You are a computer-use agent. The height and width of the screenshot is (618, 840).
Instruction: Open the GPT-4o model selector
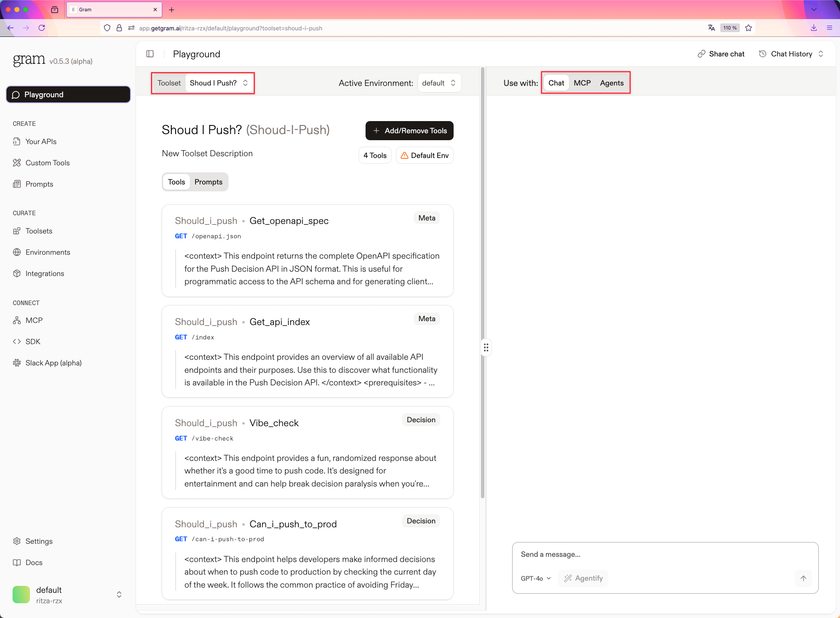(x=536, y=578)
